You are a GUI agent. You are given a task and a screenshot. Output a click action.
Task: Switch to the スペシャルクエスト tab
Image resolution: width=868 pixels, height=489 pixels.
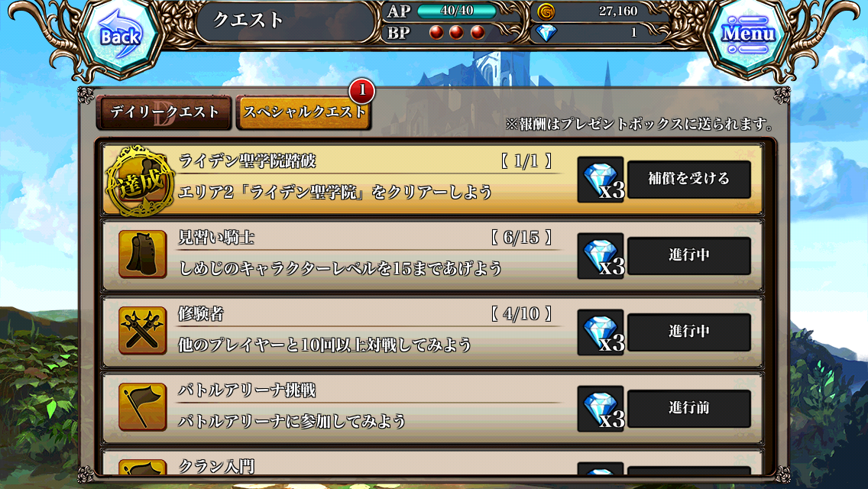point(303,113)
